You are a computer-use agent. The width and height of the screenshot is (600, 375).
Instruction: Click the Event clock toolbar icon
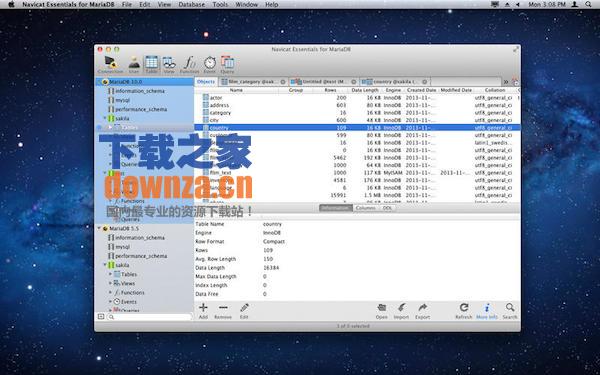pos(209,65)
